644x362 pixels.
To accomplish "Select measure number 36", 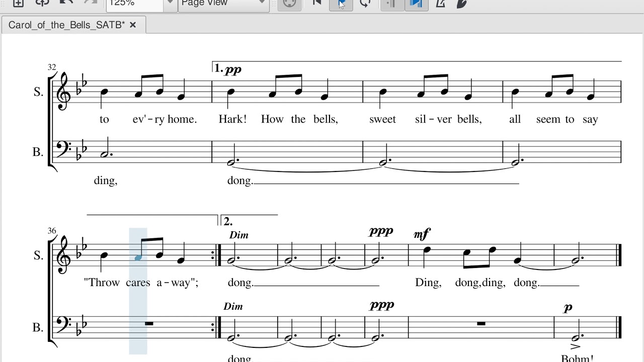I will (52, 231).
